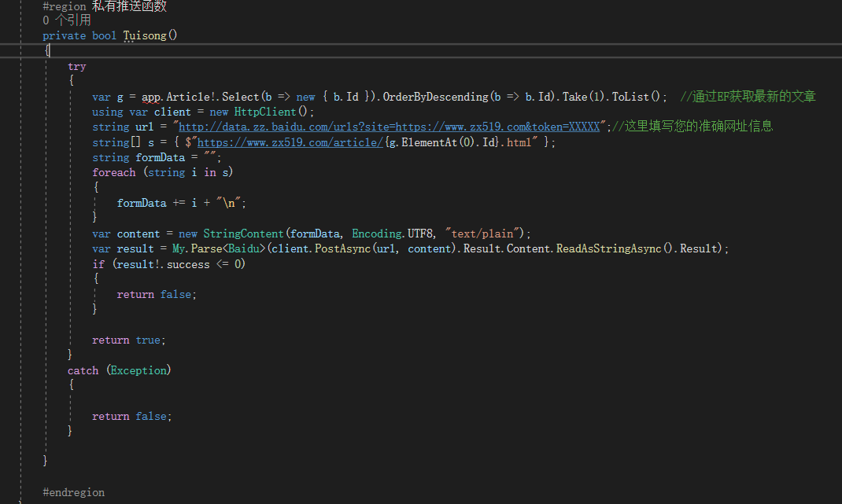
Task: Click 'PostAsync' method call
Action: [x=342, y=249]
